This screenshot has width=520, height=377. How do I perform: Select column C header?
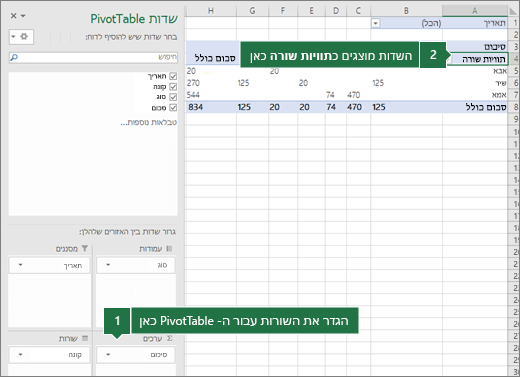coord(358,11)
